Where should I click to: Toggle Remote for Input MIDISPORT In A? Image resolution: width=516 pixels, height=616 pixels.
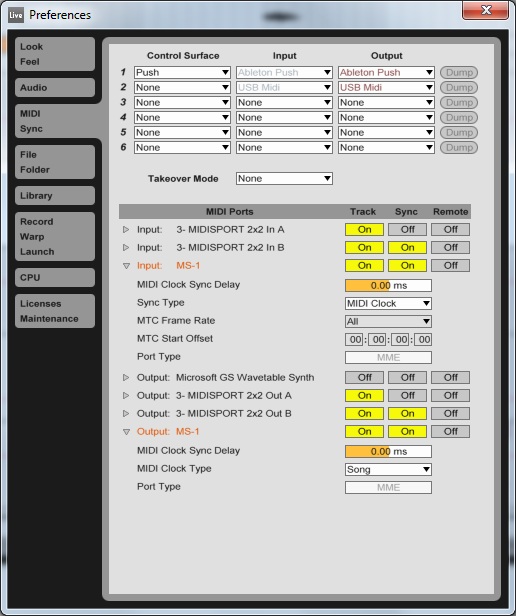pyautogui.click(x=450, y=229)
